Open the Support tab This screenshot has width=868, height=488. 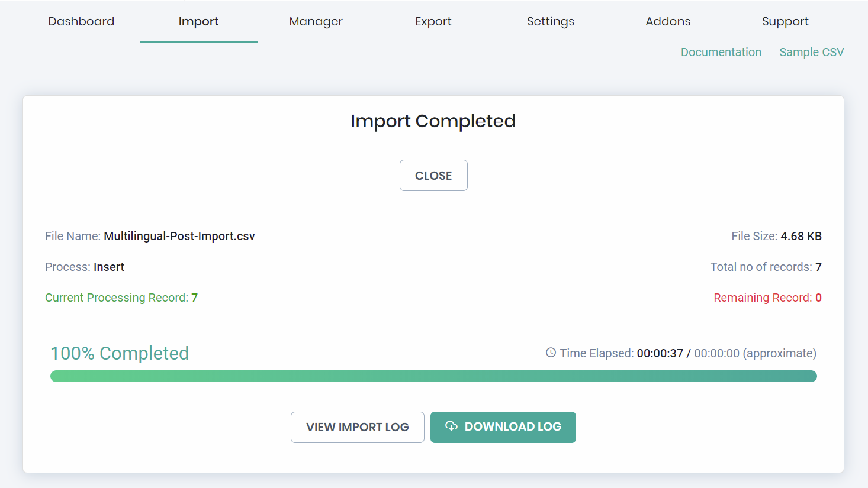[785, 21]
